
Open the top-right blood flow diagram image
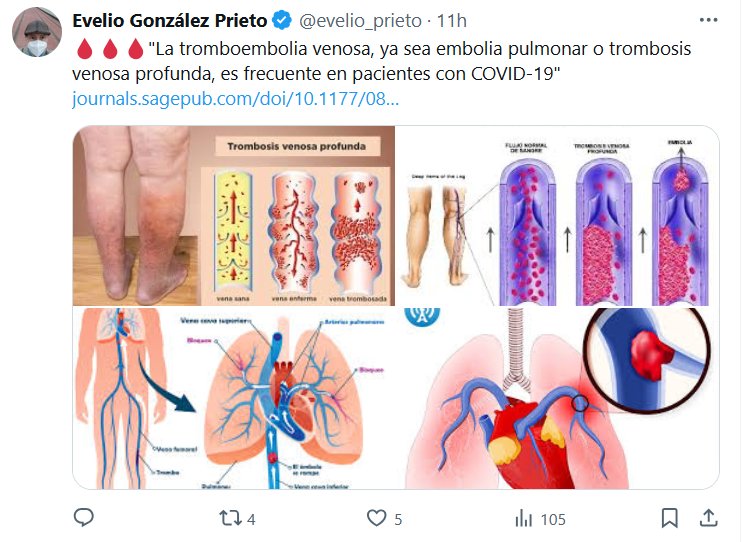click(557, 215)
